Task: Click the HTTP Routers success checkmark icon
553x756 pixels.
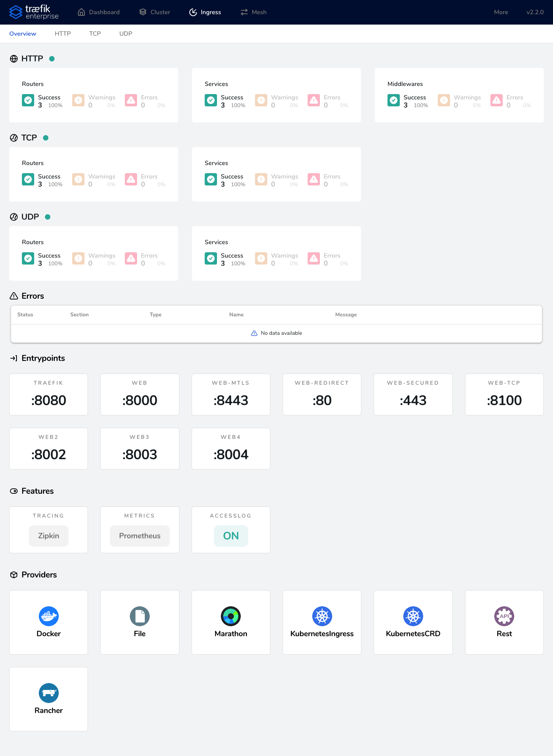Action: coord(28,101)
